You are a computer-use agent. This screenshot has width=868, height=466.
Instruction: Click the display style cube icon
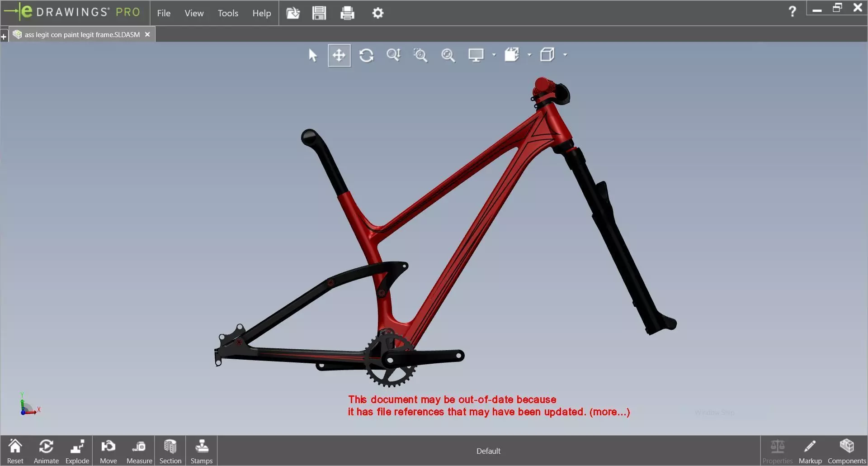click(x=547, y=55)
